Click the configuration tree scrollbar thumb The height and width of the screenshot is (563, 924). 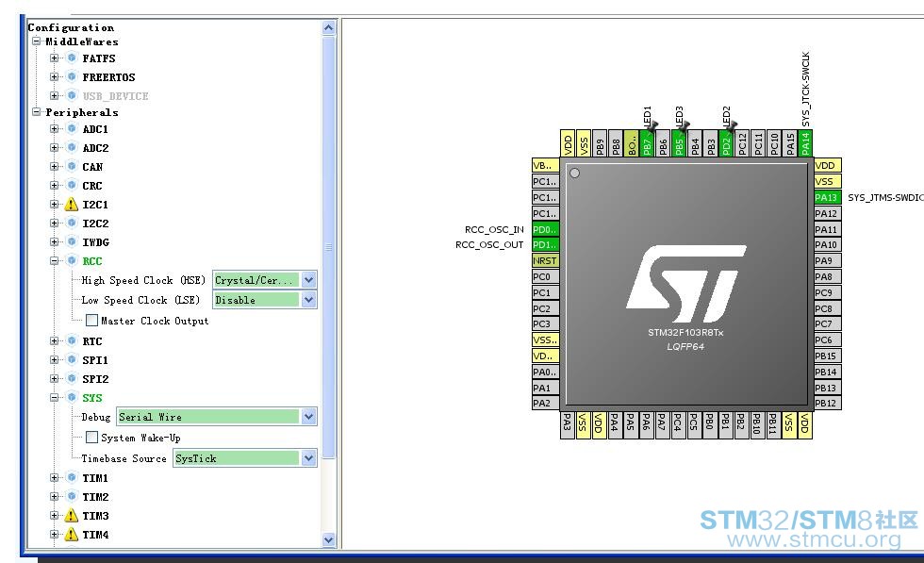click(x=329, y=247)
